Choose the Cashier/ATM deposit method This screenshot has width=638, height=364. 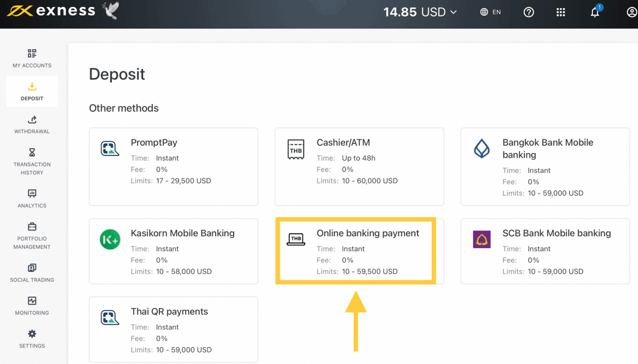(359, 166)
